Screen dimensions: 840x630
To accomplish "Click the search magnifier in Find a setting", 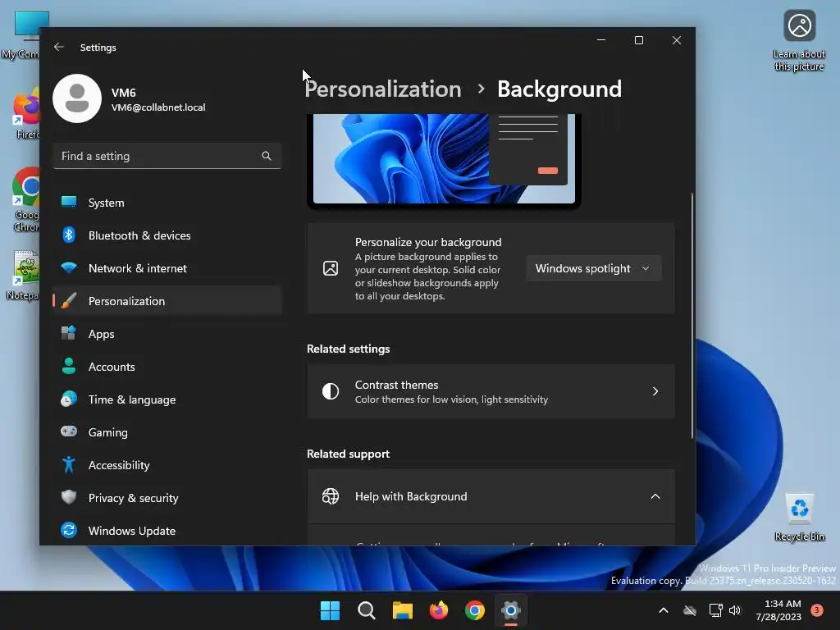I will (267, 156).
